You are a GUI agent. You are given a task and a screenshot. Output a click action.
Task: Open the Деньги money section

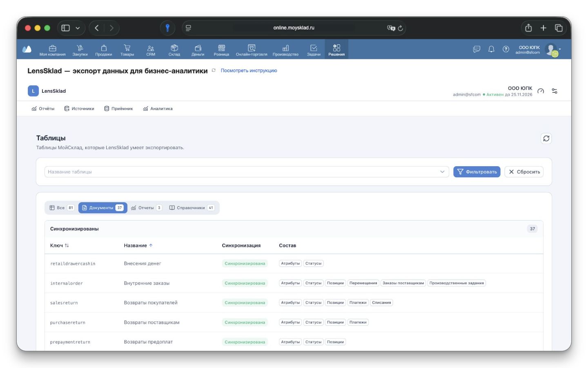click(198, 50)
